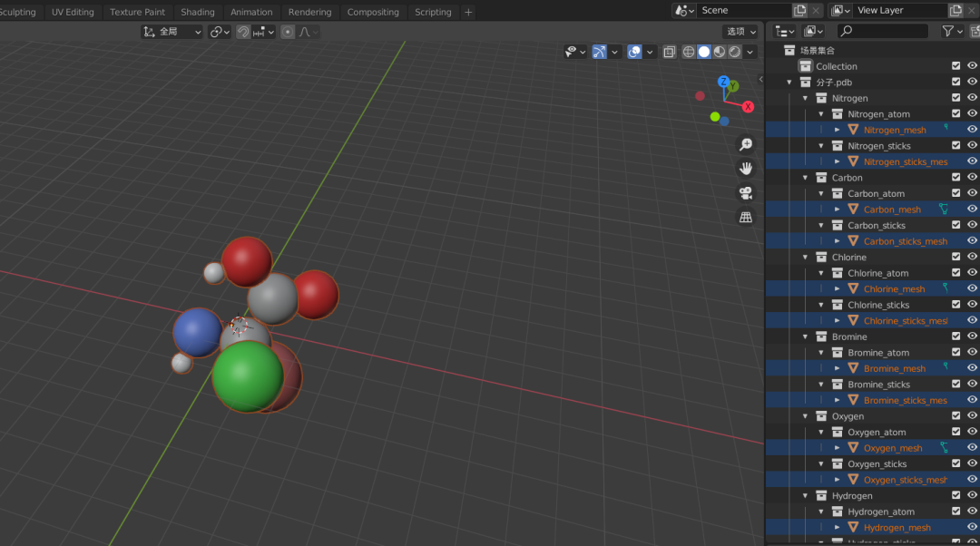Collapse the 分子.pdb collection
The width and height of the screenshot is (980, 546).
[x=789, y=82]
